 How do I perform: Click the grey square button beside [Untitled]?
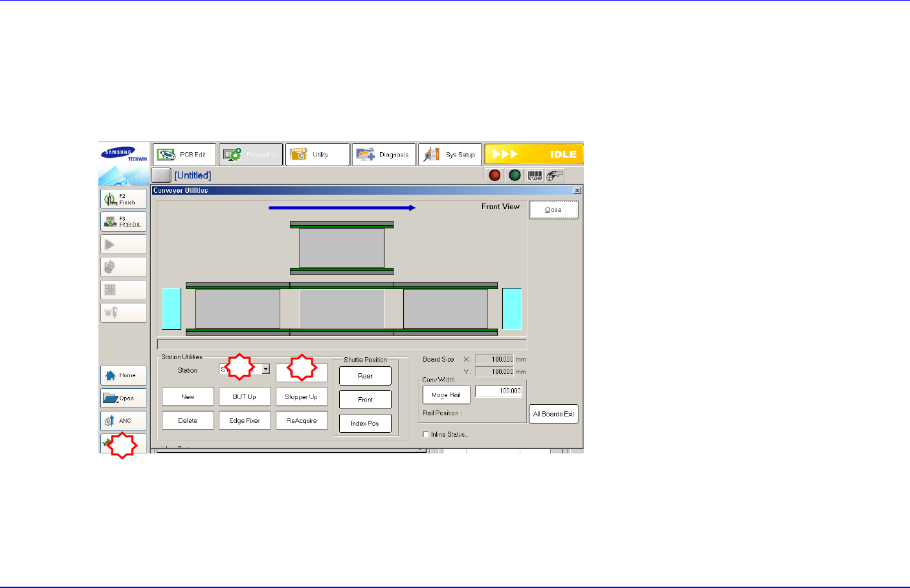click(161, 175)
